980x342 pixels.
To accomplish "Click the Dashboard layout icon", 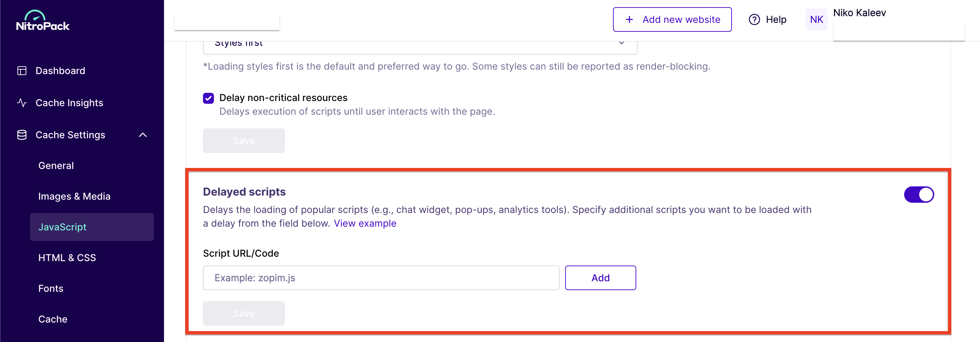I will click(22, 71).
